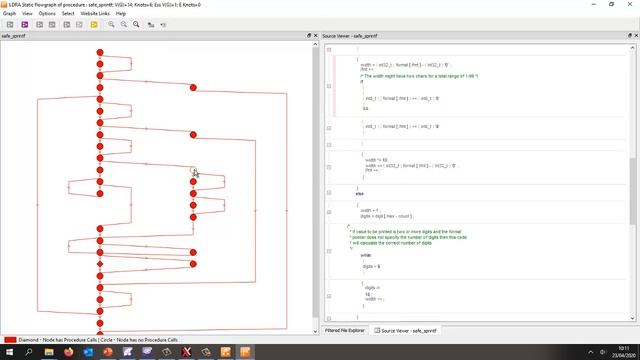Select the topmost node of the flowgraph
Viewport: 640px width, 360px height.
pos(100,52)
